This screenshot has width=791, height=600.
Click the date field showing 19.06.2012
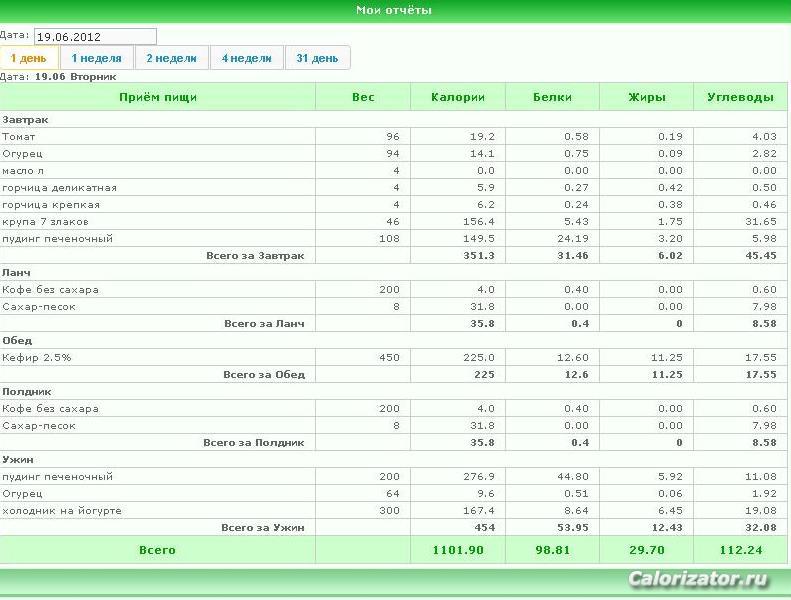click(95, 36)
